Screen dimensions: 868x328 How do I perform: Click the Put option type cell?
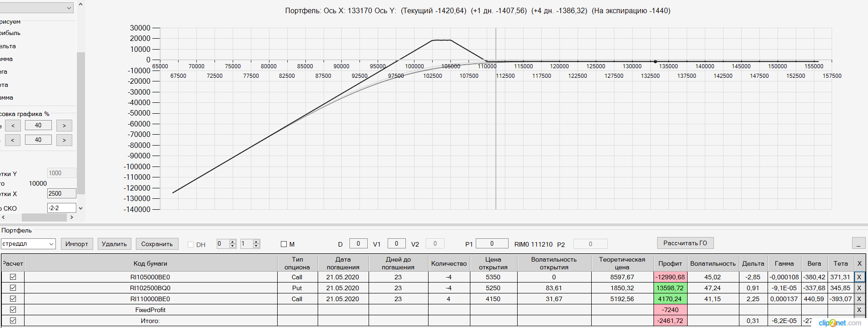(x=297, y=288)
